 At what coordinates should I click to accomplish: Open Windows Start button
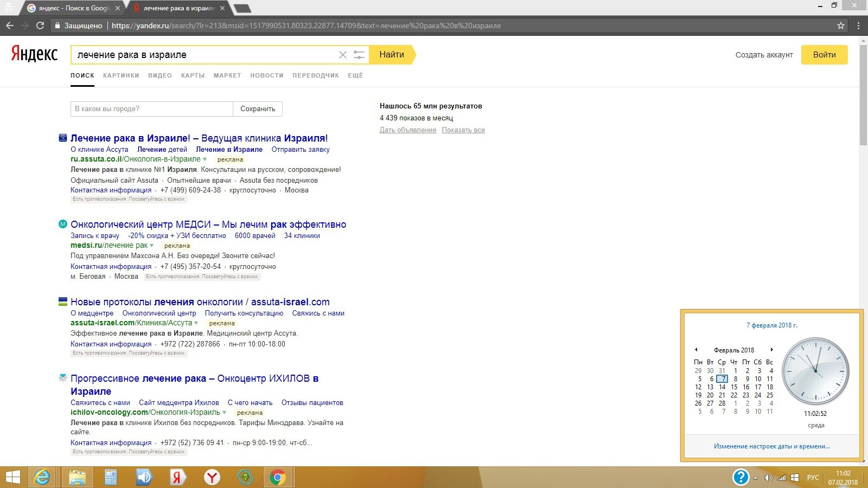click(x=12, y=477)
